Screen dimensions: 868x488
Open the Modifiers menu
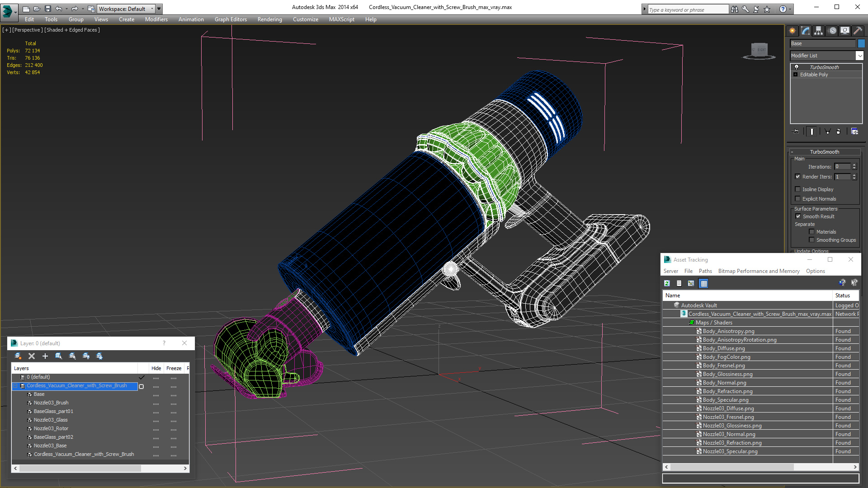[156, 19]
